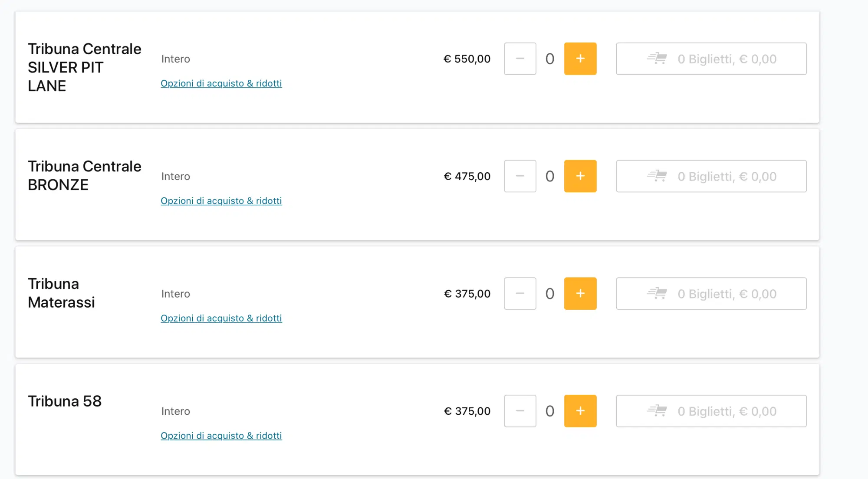Click plus button for Tribuna Materassi

[x=580, y=294]
